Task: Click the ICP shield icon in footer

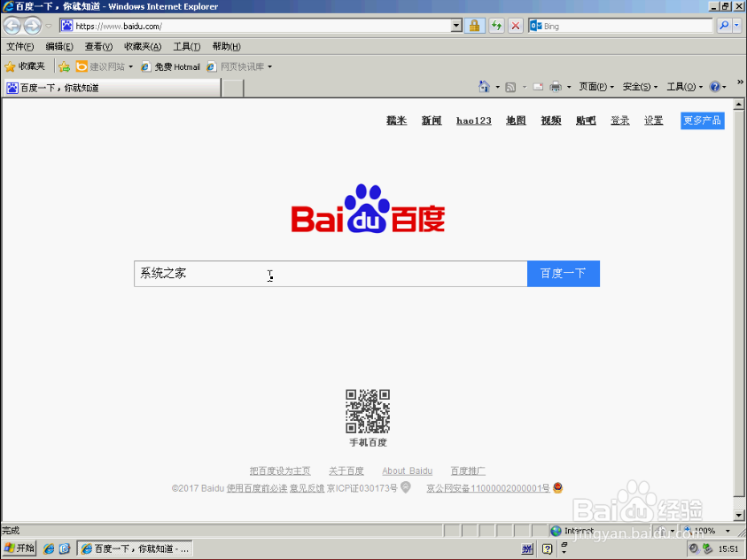Action: 406,487
